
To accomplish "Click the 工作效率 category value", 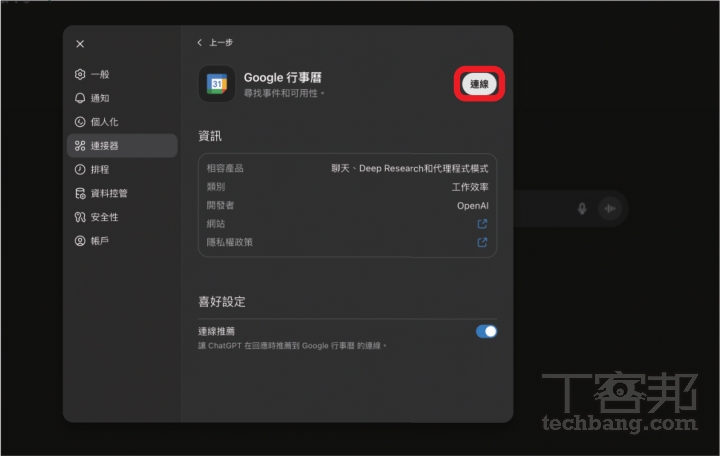I will [470, 187].
